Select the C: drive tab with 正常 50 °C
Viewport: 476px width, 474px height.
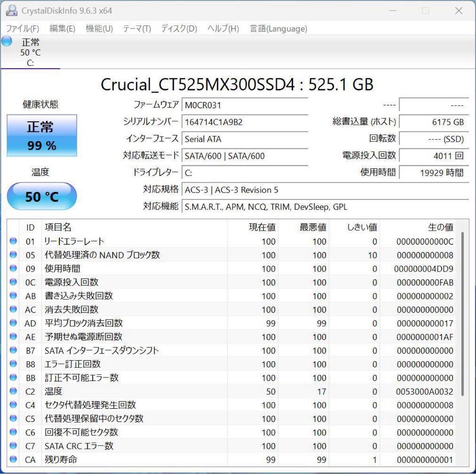(30, 52)
